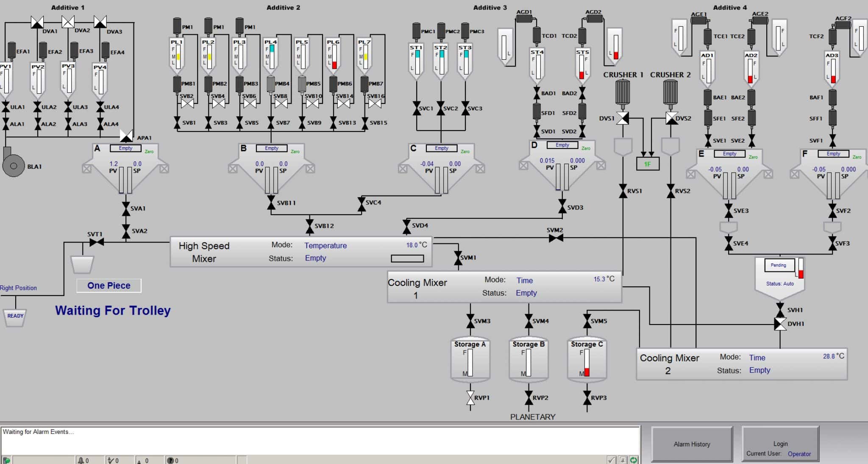Click the Login button
The height and width of the screenshot is (464, 868).
(x=780, y=444)
